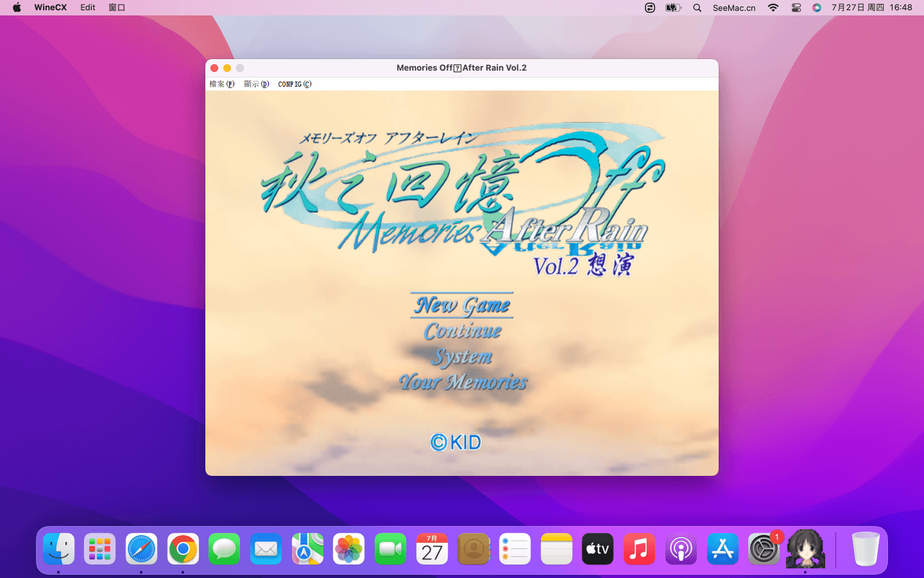This screenshot has width=924, height=578.
Task: Open Reminders from the Dock
Action: (515, 549)
